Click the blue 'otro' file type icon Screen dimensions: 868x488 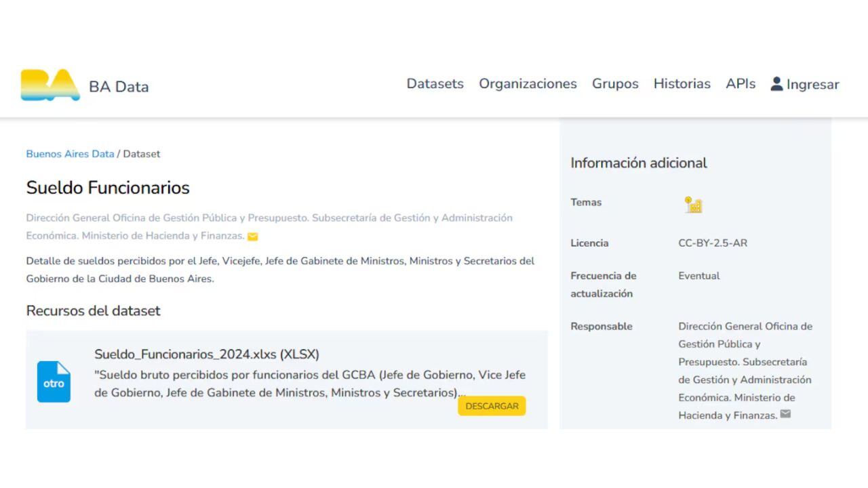[54, 382]
